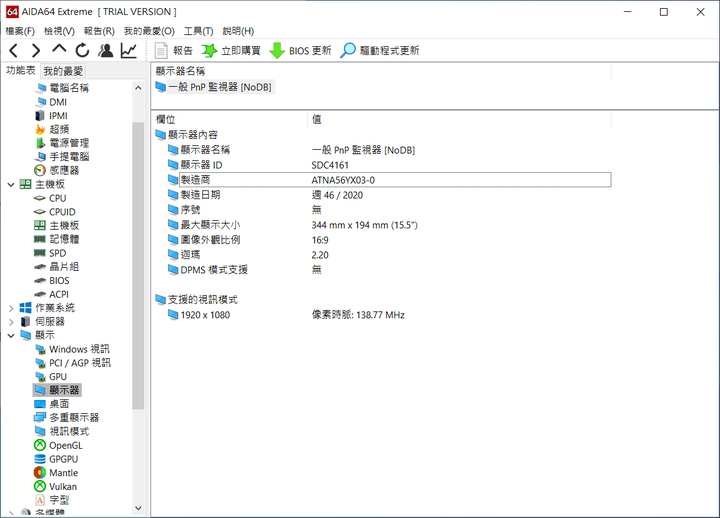Select DMI in the tree
This screenshot has width=720, height=518.
51,102
